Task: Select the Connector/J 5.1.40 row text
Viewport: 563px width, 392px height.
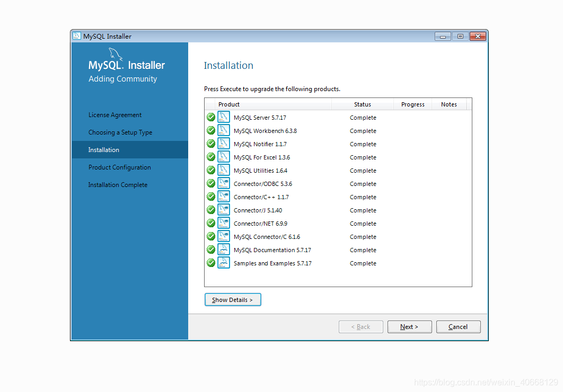Action: click(258, 210)
